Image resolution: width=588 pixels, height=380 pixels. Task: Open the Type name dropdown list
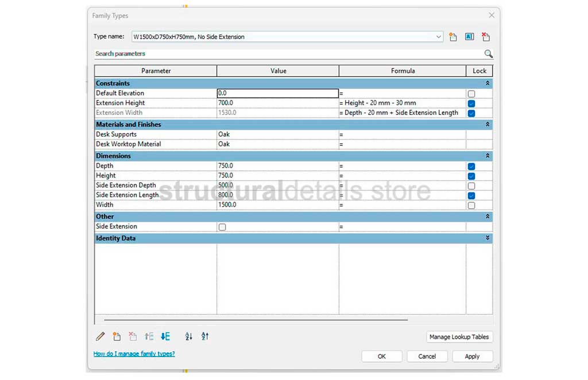click(439, 37)
